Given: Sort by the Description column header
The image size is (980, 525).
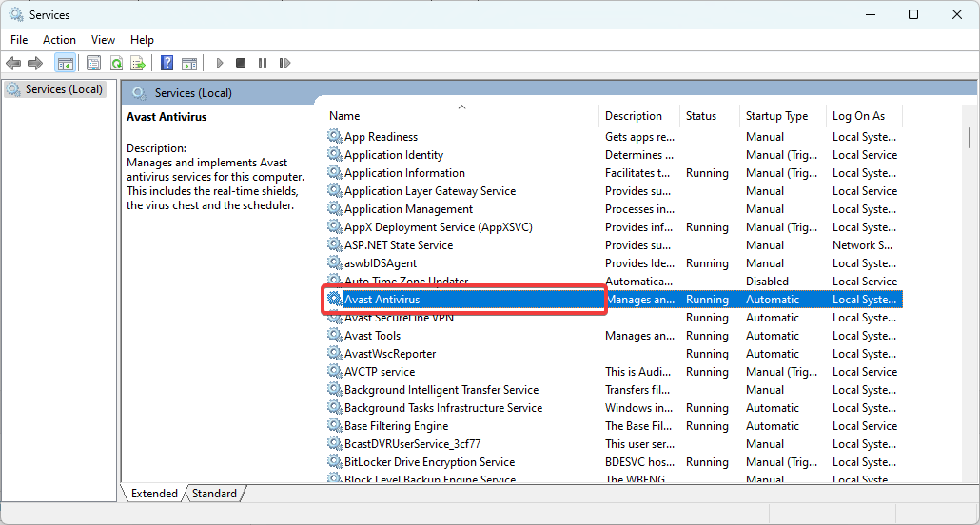Looking at the screenshot, I should click(639, 116).
